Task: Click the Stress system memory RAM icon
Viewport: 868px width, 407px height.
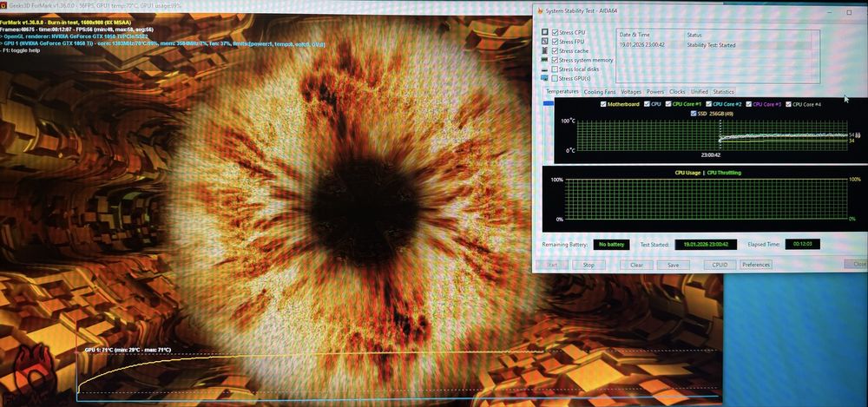Action: click(x=545, y=59)
